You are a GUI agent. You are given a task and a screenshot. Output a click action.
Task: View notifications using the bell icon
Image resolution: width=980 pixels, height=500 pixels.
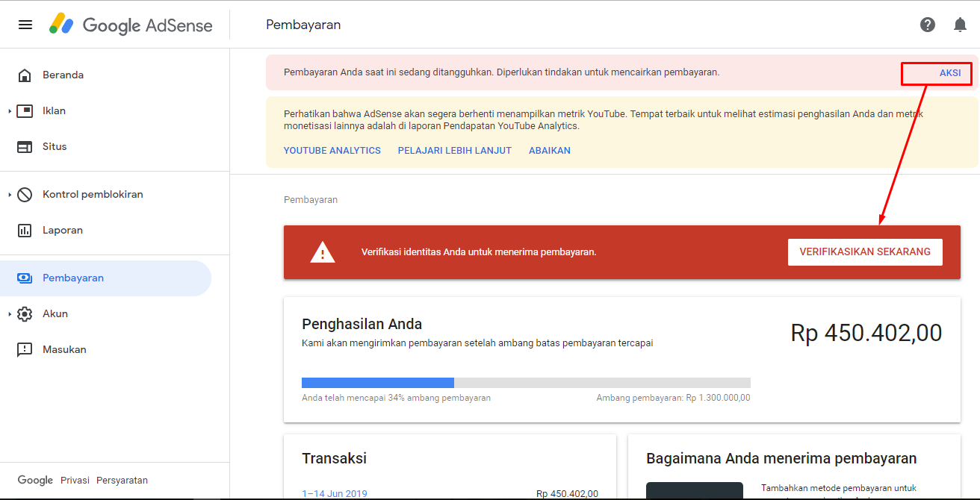pyautogui.click(x=960, y=24)
